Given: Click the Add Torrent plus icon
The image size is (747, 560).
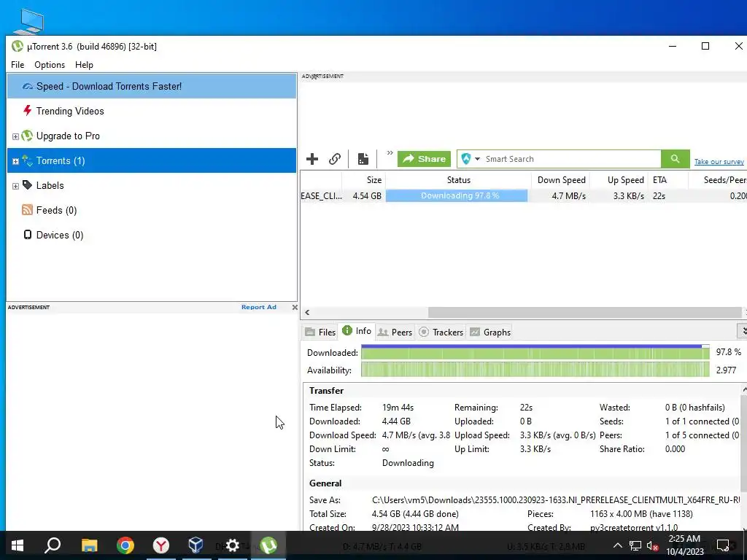Looking at the screenshot, I should click(312, 159).
